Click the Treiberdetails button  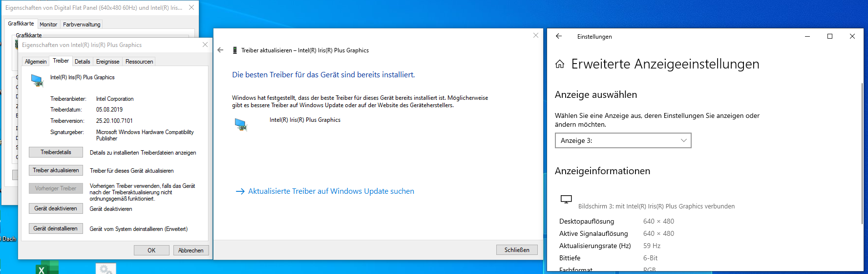pyautogui.click(x=56, y=152)
